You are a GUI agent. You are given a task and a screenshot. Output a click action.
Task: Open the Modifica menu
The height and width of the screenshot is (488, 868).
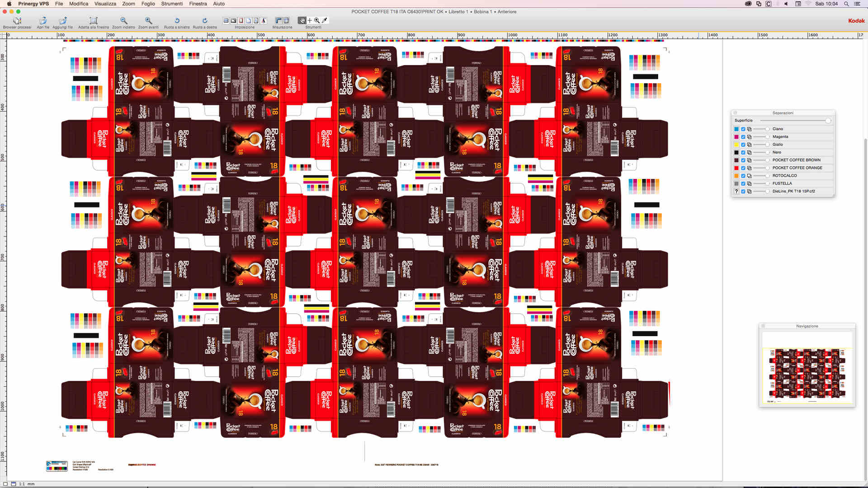pos(79,4)
